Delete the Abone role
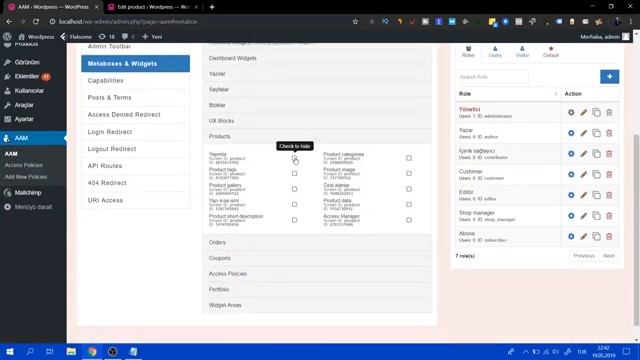This screenshot has height=360, width=640. (x=609, y=236)
